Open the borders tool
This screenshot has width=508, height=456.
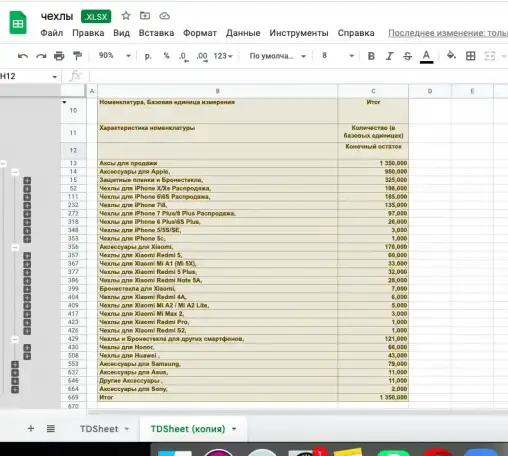[470, 56]
